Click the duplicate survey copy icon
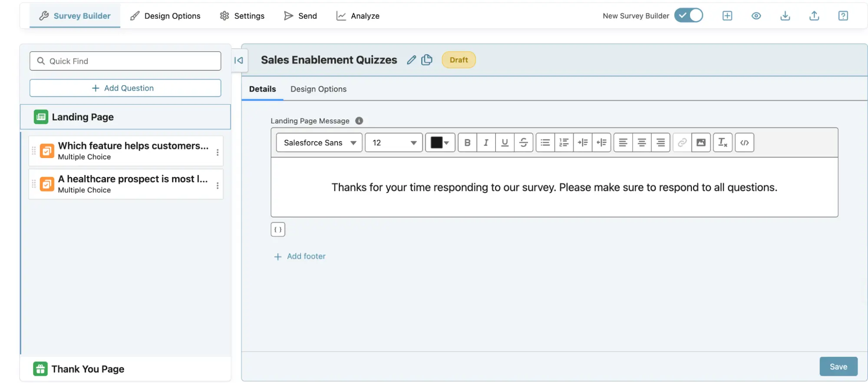868x383 pixels. pos(427,60)
